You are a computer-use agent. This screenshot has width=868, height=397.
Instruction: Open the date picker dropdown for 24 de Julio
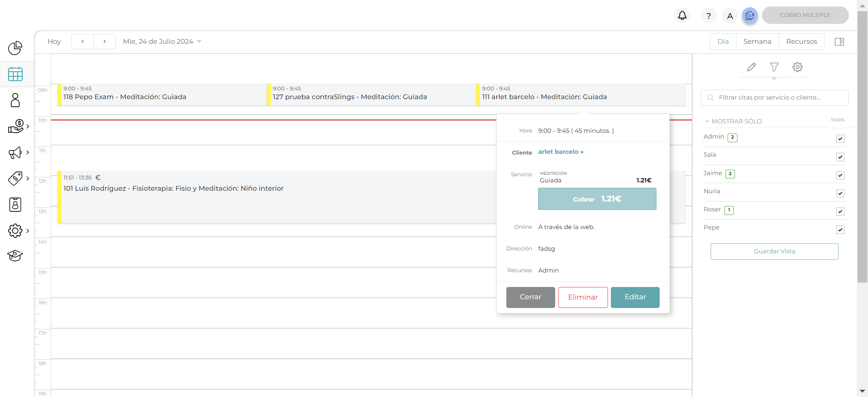pyautogui.click(x=162, y=42)
